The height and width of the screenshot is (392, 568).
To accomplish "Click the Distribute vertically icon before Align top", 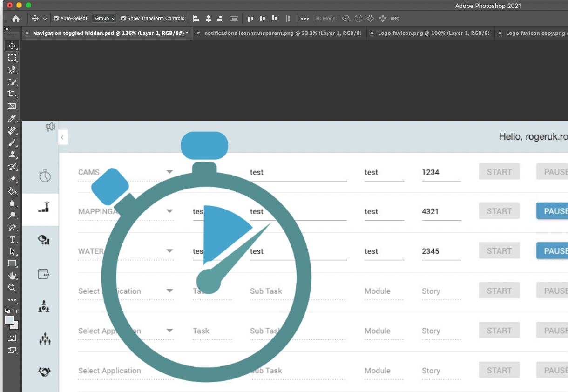I will click(234, 19).
